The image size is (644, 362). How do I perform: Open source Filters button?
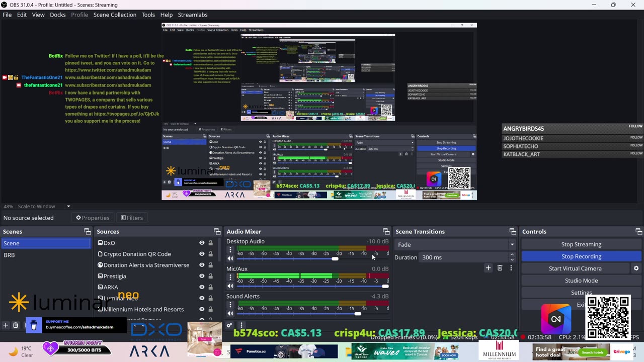[132, 218]
